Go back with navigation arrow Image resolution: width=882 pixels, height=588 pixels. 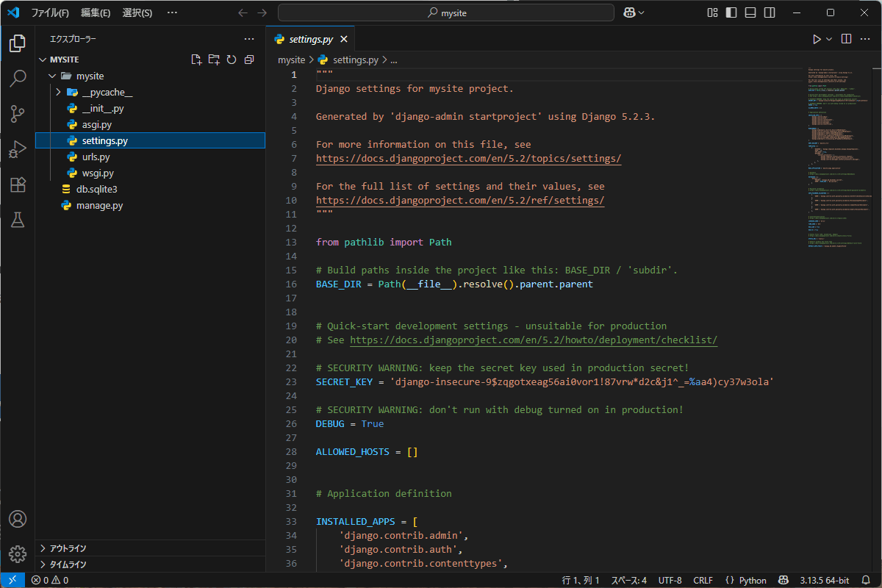coord(244,12)
